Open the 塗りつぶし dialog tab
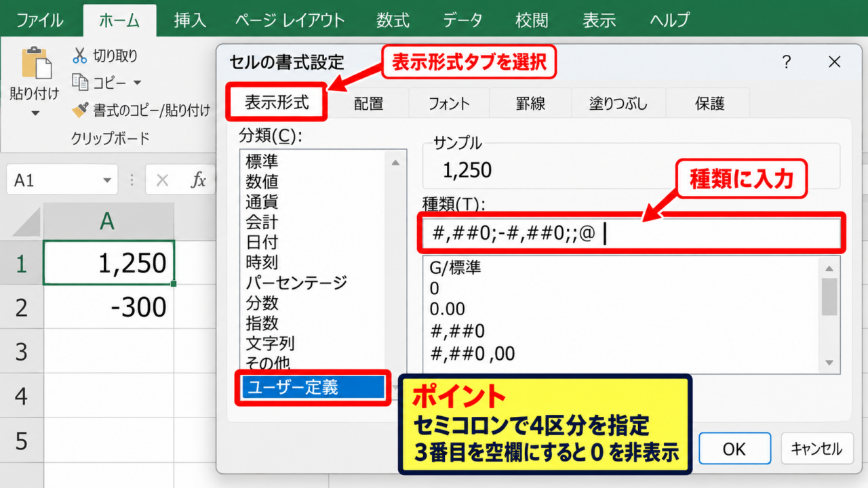 (x=618, y=104)
